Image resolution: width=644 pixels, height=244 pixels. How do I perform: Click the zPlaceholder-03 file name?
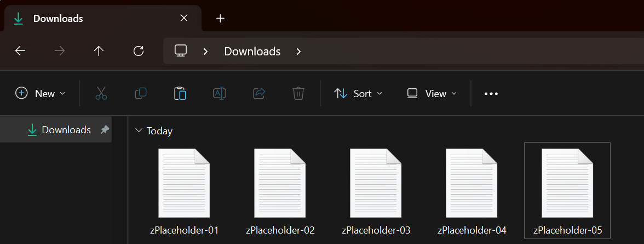point(376,230)
